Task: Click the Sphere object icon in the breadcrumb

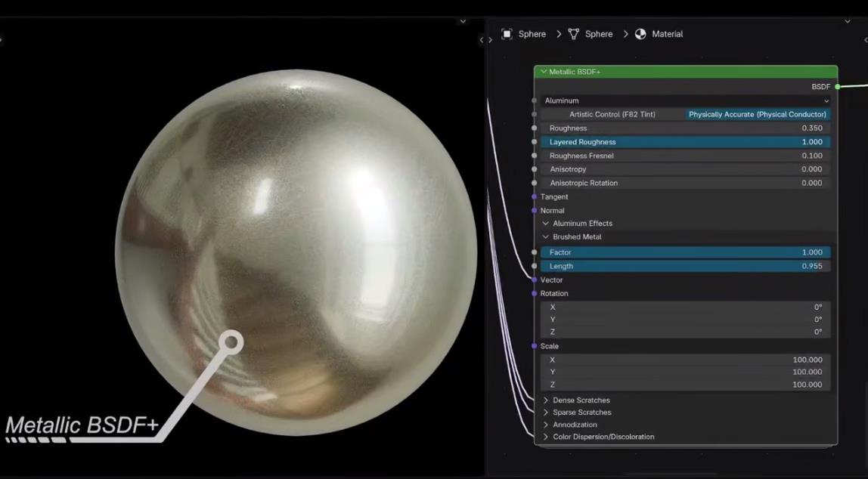Action: (507, 34)
